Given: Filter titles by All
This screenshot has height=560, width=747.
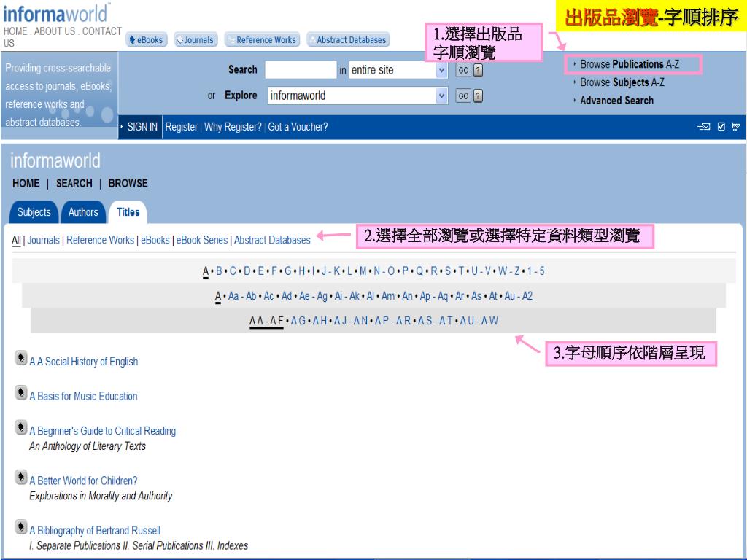Looking at the screenshot, I should tap(16, 240).
